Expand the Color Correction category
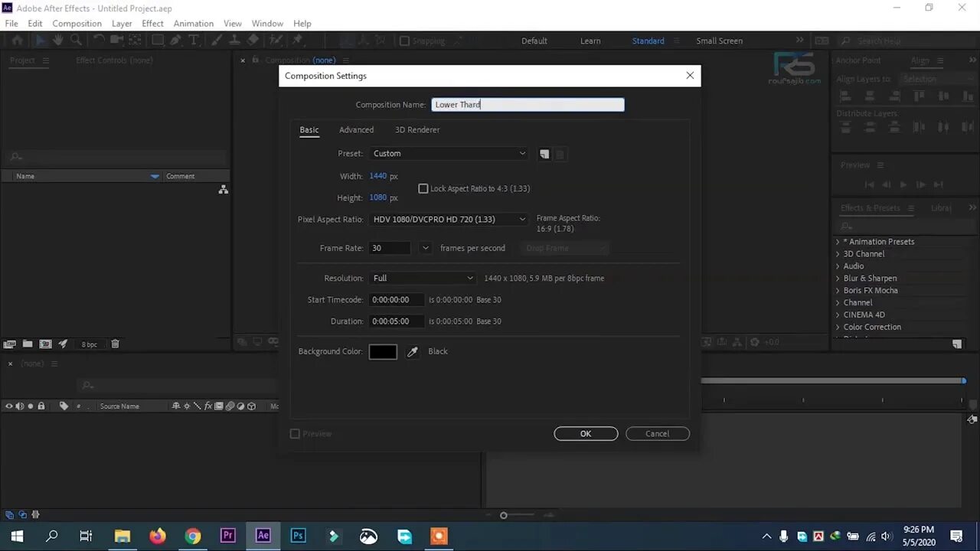This screenshot has width=980, height=551. click(838, 328)
